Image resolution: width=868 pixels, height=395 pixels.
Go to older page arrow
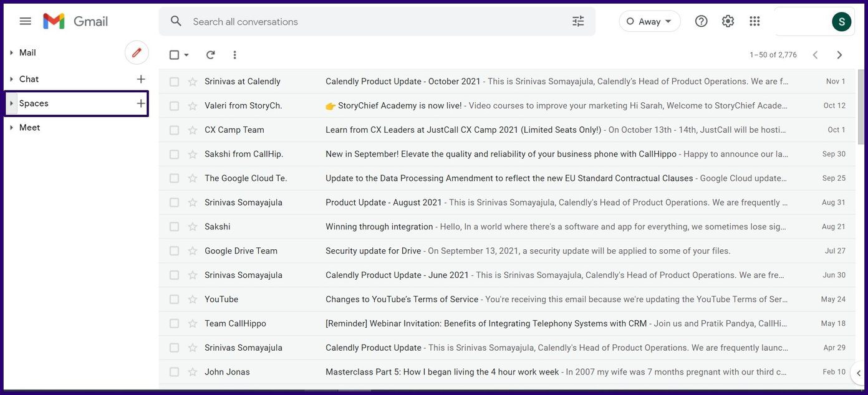point(839,55)
